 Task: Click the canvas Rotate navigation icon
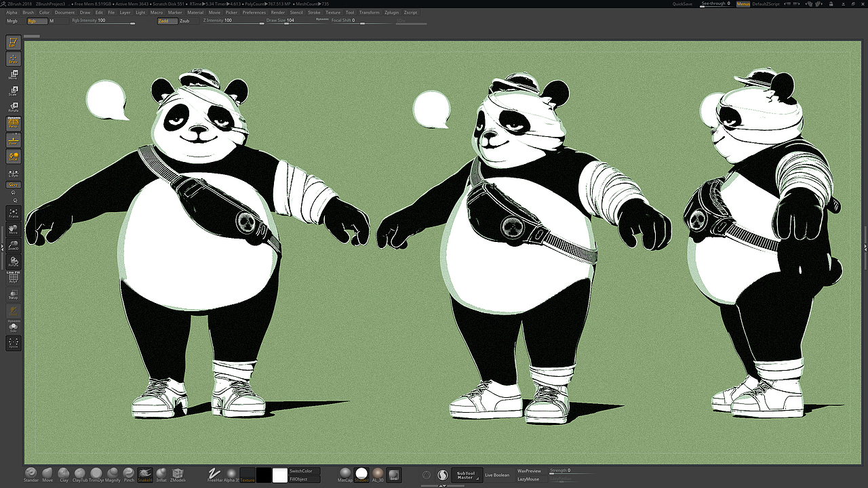tap(13, 262)
